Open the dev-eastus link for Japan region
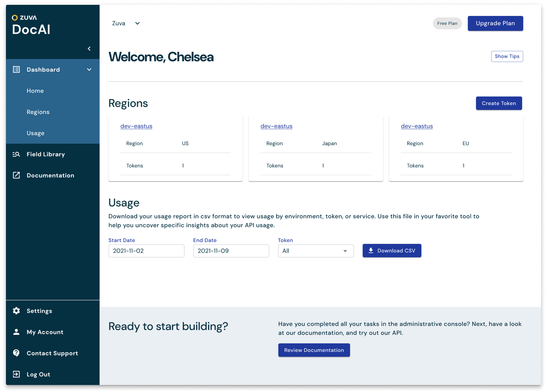This screenshot has width=547, height=392. point(276,126)
